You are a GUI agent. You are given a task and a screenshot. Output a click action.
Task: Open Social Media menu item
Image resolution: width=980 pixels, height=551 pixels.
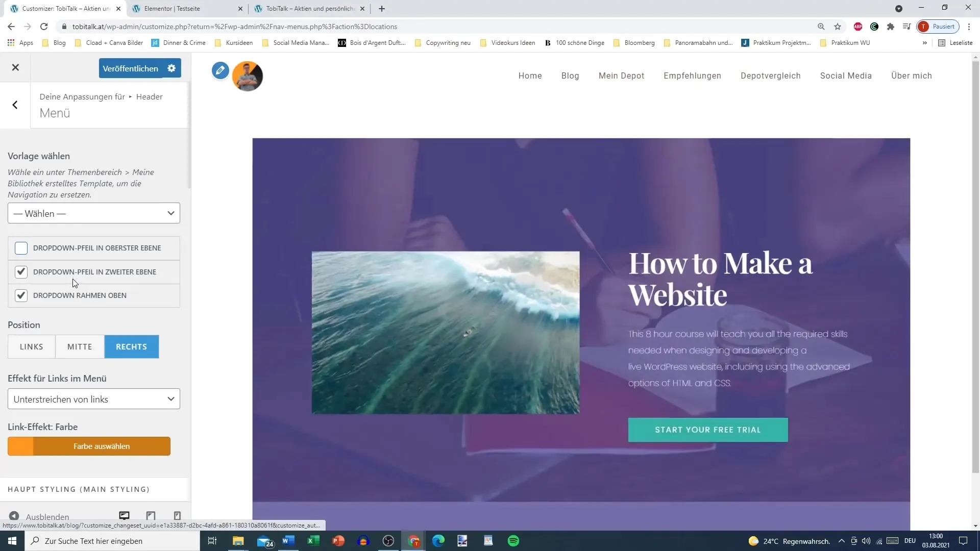(846, 76)
